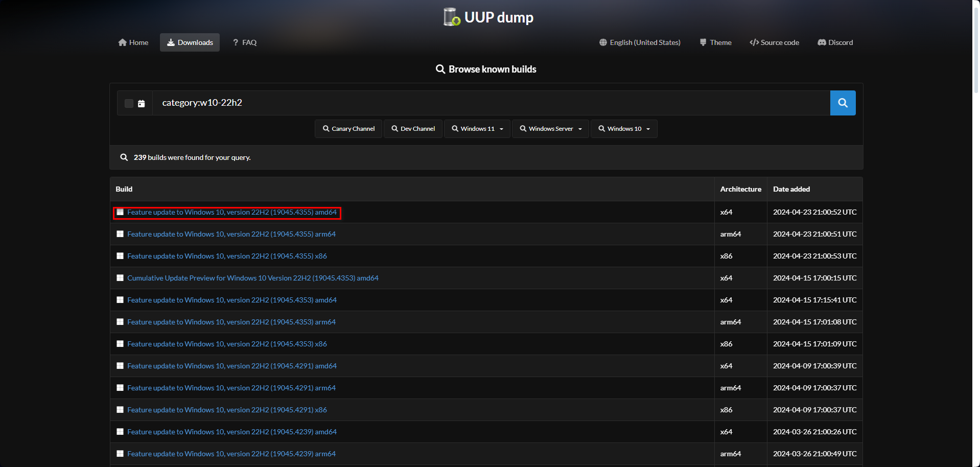Viewport: 980px width, 467px height.
Task: Open Feature update 22H2 (19045.4239) amd64 link
Action: pyautogui.click(x=232, y=432)
